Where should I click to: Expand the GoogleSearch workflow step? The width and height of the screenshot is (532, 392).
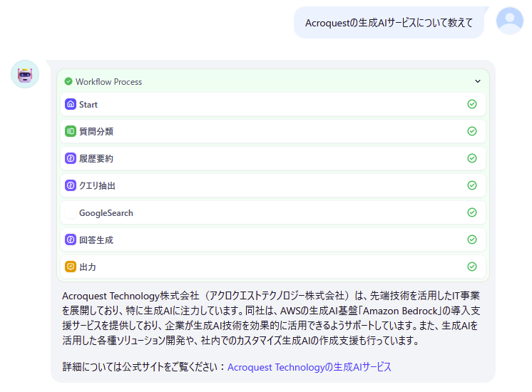tap(273, 212)
